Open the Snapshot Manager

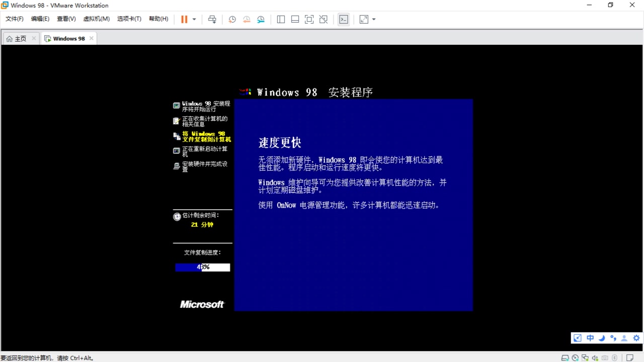(261, 19)
